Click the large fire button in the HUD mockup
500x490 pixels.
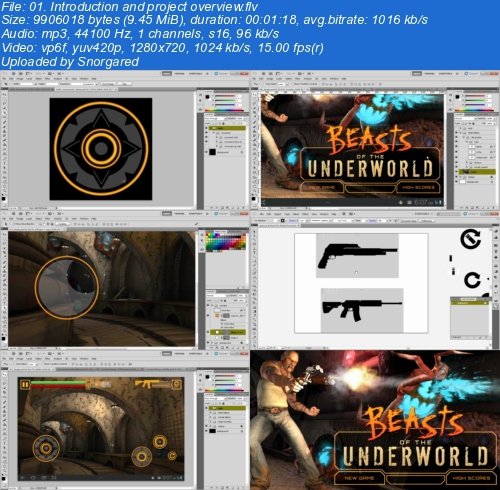pos(142,456)
